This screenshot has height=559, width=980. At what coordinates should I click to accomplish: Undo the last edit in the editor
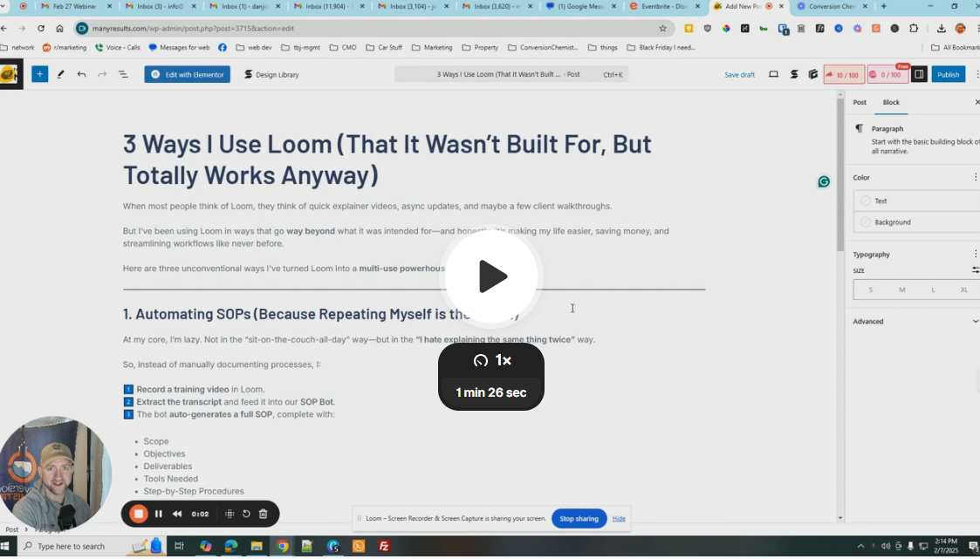tap(81, 74)
